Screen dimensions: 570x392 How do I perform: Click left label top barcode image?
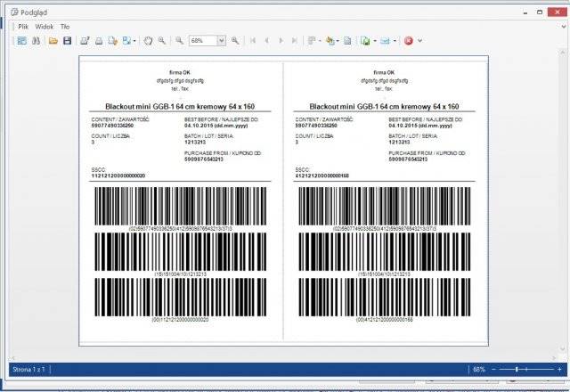(x=181, y=206)
